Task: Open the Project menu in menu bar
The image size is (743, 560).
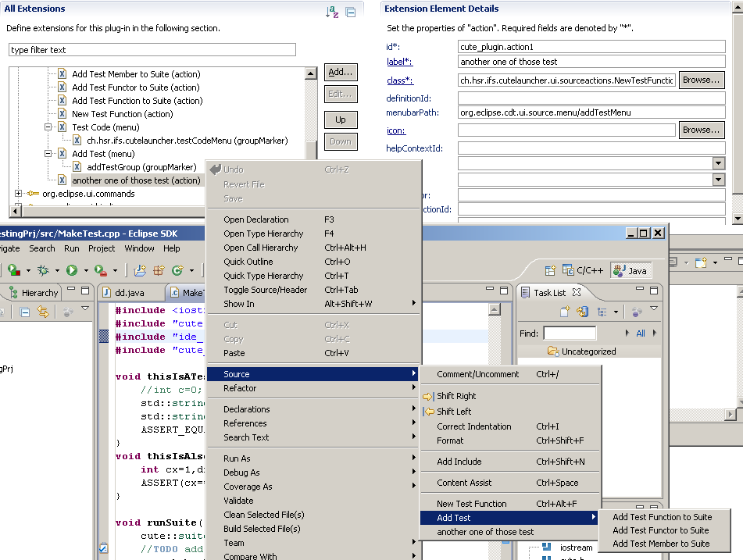Action: pyautogui.click(x=102, y=248)
